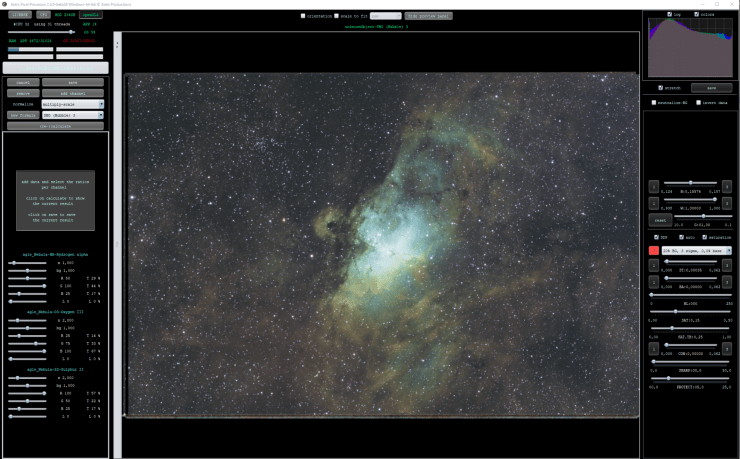Screen dimensions: 740x459
Task: Adjust Oxygen III bg slider
Action: [x=27, y=328]
